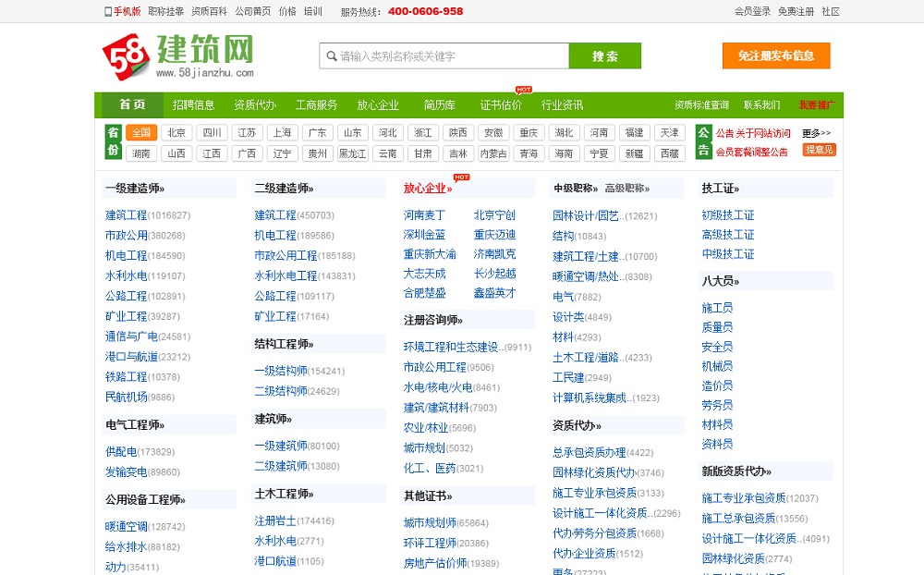924x575 pixels.
Task: Open 社区 in the top bar
Action: click(831, 11)
